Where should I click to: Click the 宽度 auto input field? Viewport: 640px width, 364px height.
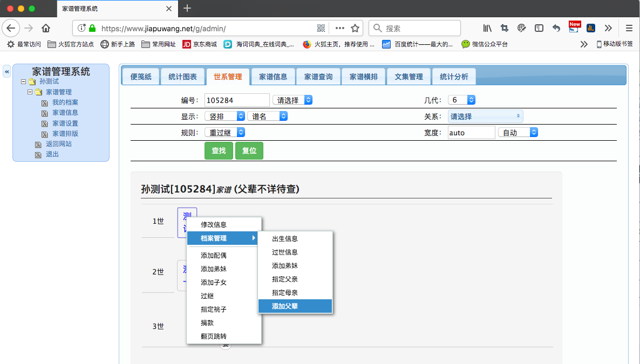pyautogui.click(x=472, y=133)
